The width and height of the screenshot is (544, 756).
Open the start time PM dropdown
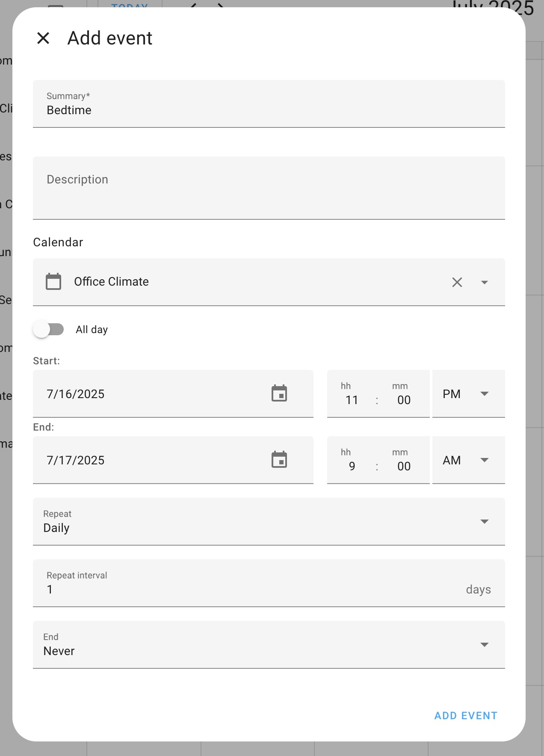coord(469,394)
